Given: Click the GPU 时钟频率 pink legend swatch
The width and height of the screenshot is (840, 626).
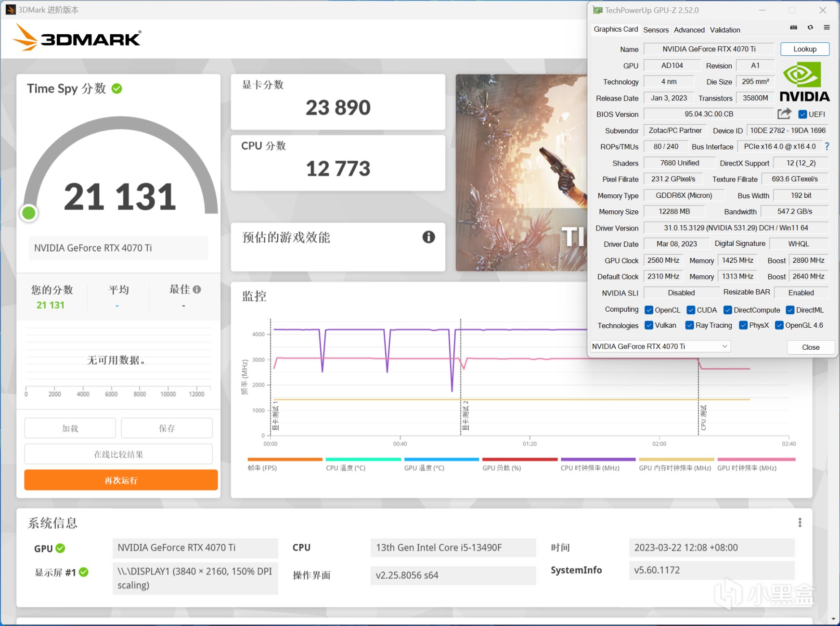Looking at the screenshot, I should click(756, 460).
